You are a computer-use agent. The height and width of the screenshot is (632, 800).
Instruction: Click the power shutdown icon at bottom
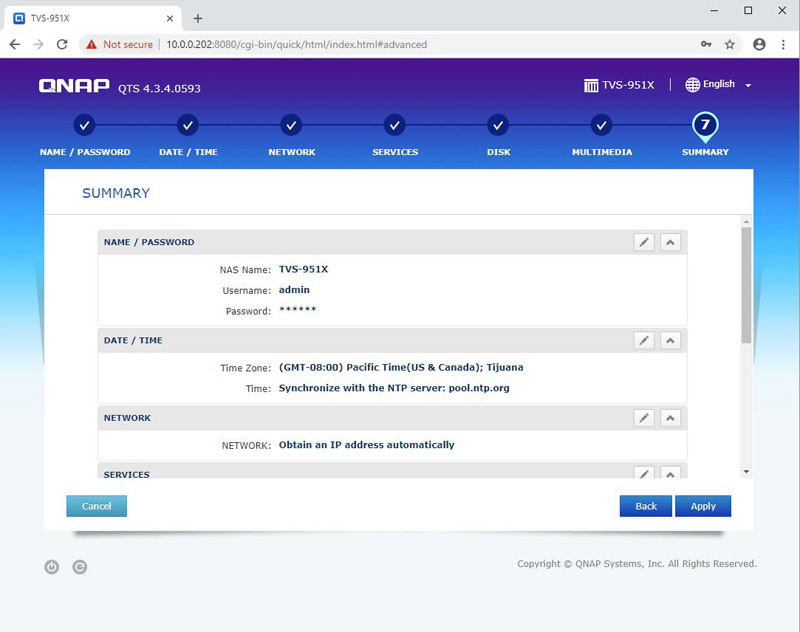click(52, 567)
